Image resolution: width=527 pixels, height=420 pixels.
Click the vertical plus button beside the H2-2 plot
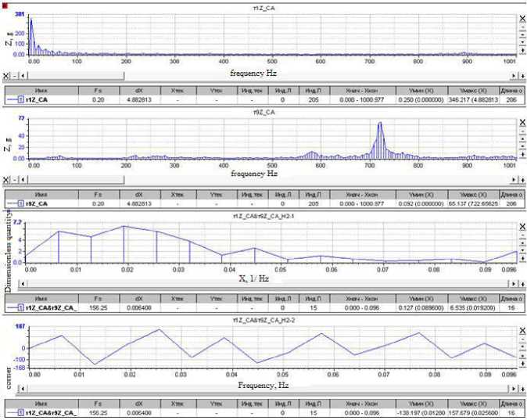pos(522,364)
